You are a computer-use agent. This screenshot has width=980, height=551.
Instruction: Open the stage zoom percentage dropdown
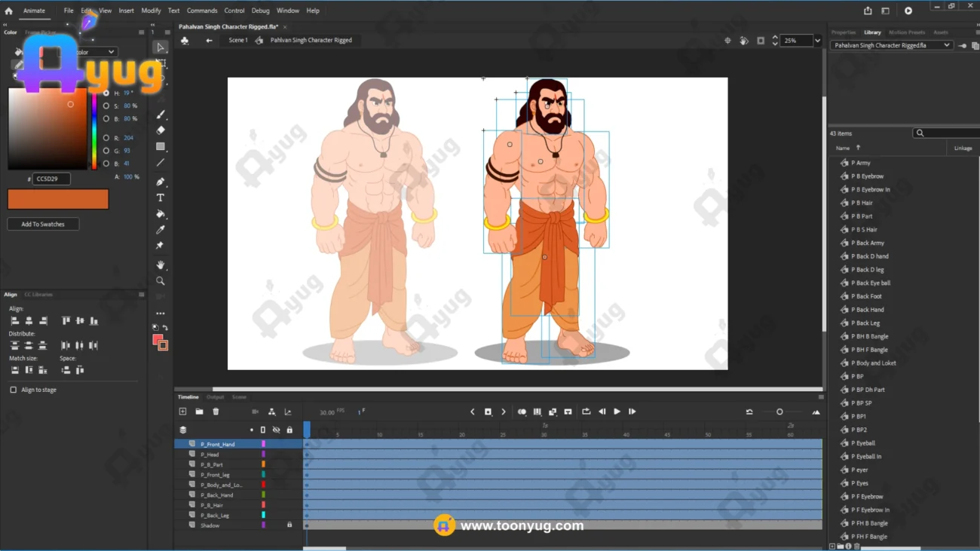(x=817, y=41)
